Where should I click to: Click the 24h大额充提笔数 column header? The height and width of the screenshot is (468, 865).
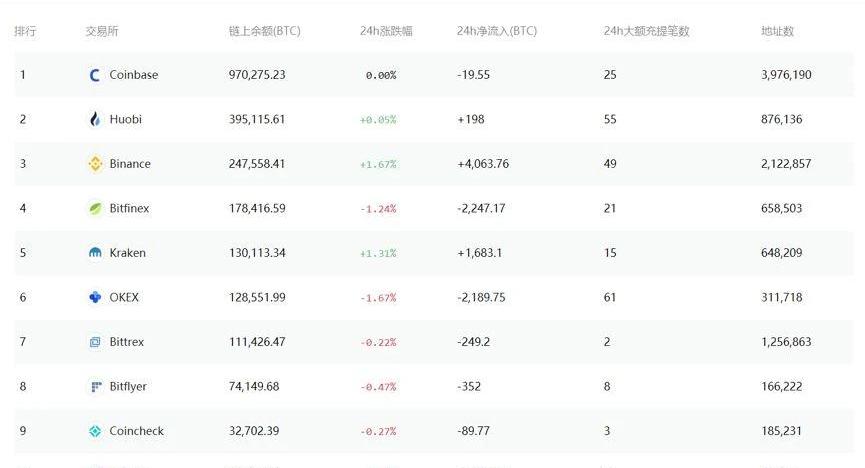646,31
